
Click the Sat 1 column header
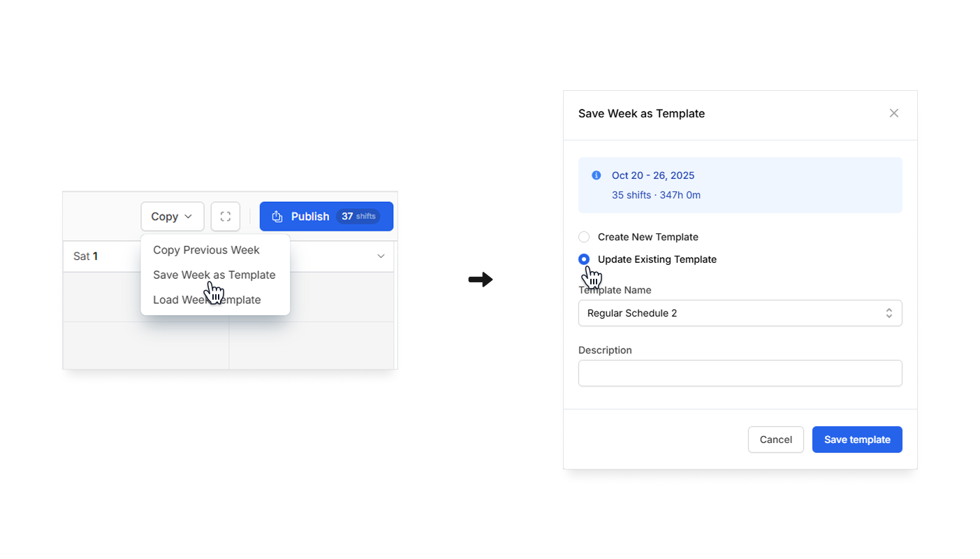(x=86, y=256)
